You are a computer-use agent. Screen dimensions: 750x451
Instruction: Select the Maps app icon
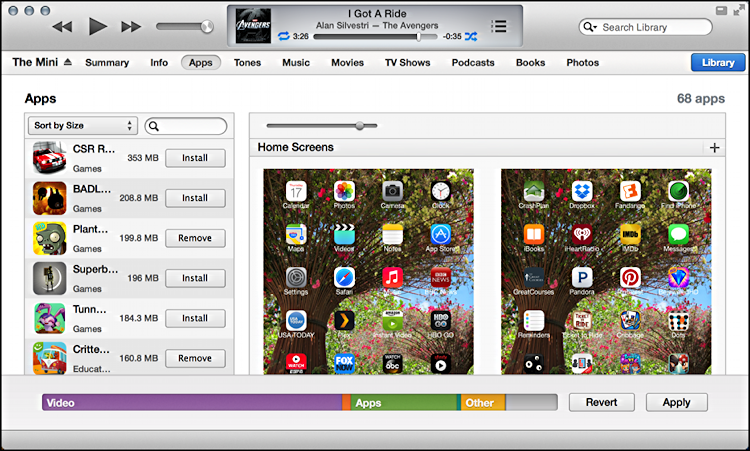coord(296,234)
